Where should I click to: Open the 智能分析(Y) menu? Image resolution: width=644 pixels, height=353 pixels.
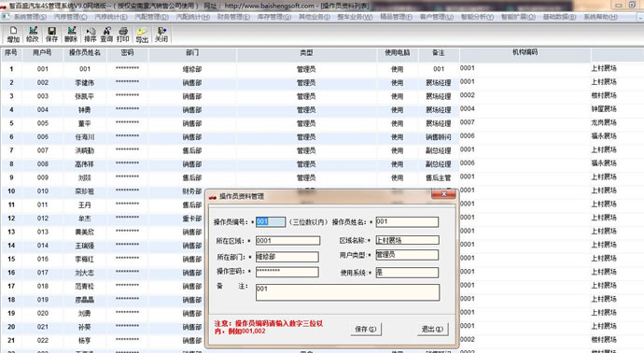[477, 17]
